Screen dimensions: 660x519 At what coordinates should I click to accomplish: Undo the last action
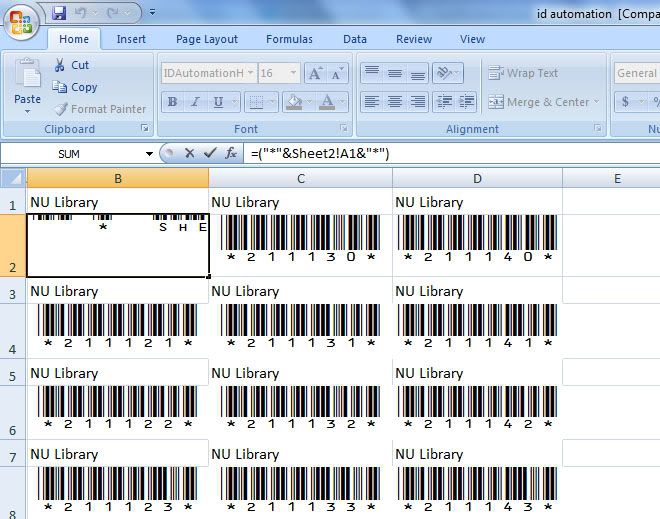click(80, 13)
